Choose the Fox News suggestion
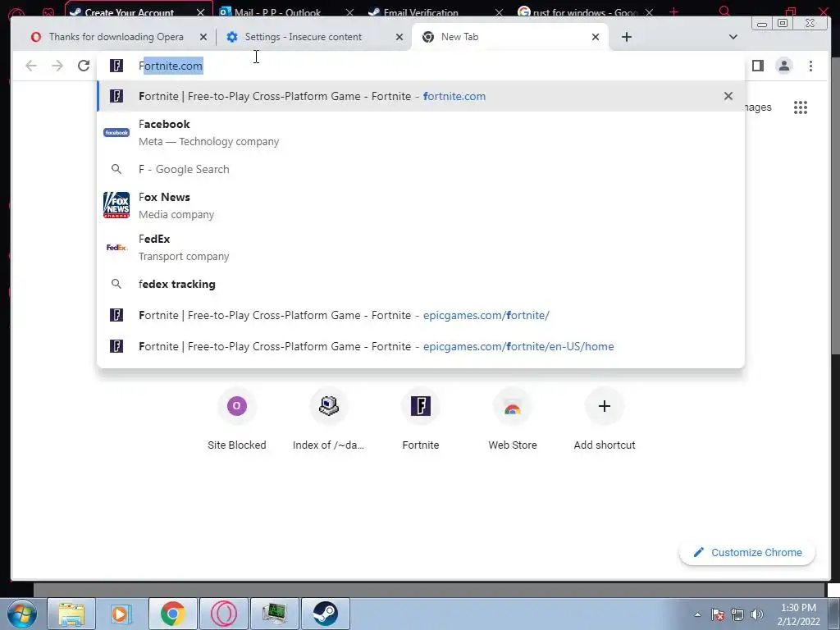The image size is (840, 630). pos(421,205)
